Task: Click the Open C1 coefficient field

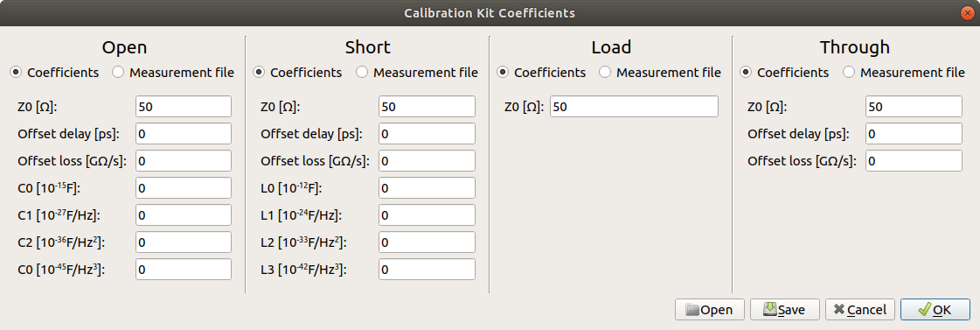Action: [x=184, y=214]
